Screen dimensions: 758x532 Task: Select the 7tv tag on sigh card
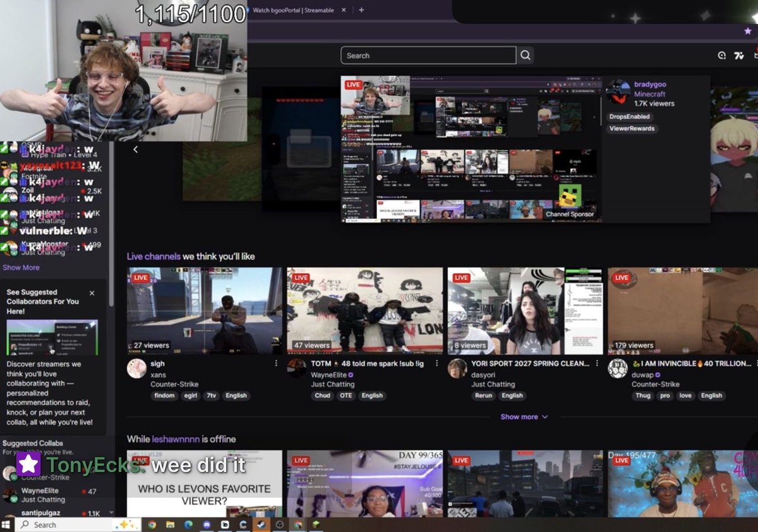click(x=211, y=396)
